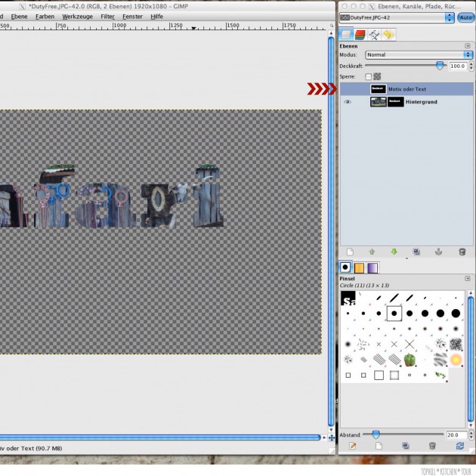476x476 pixels.
Task: Toggle the Sperre lock pixels checkbox
Action: point(368,77)
